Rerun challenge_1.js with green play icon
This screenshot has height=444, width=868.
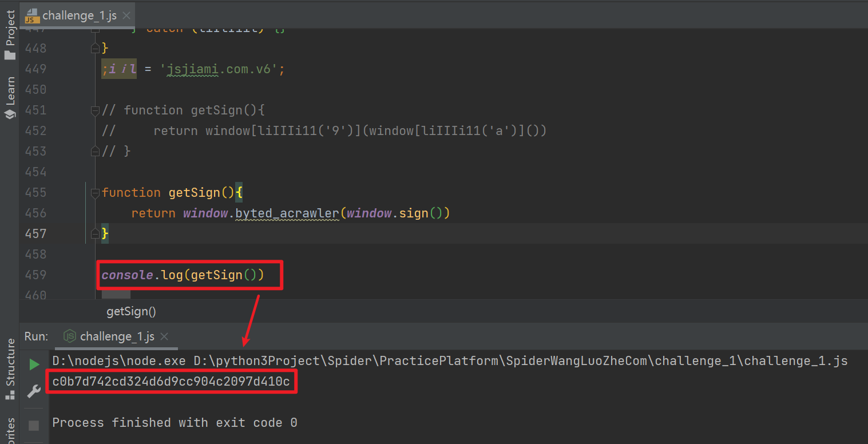pos(34,364)
